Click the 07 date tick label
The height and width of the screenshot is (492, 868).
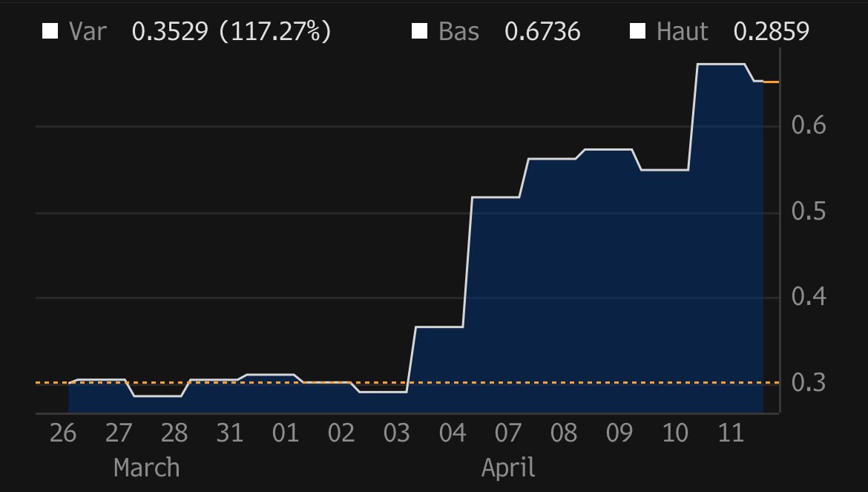tap(508, 433)
